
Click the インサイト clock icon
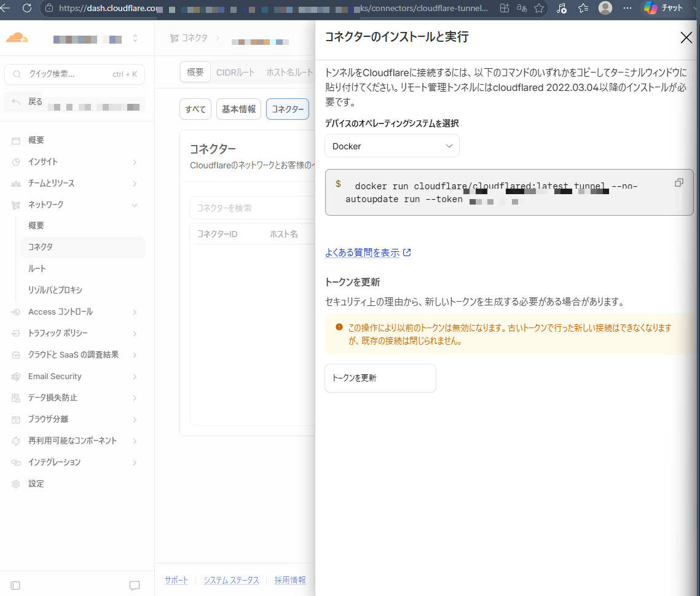(16, 162)
